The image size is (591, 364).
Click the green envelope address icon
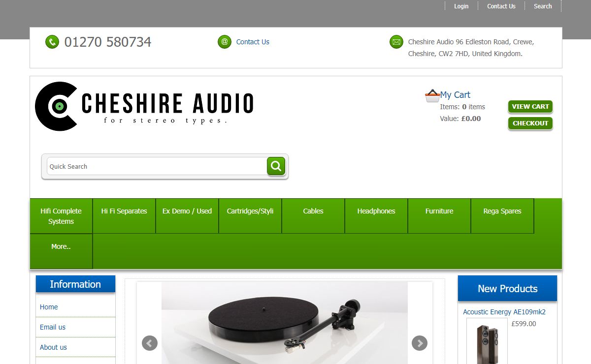(396, 42)
